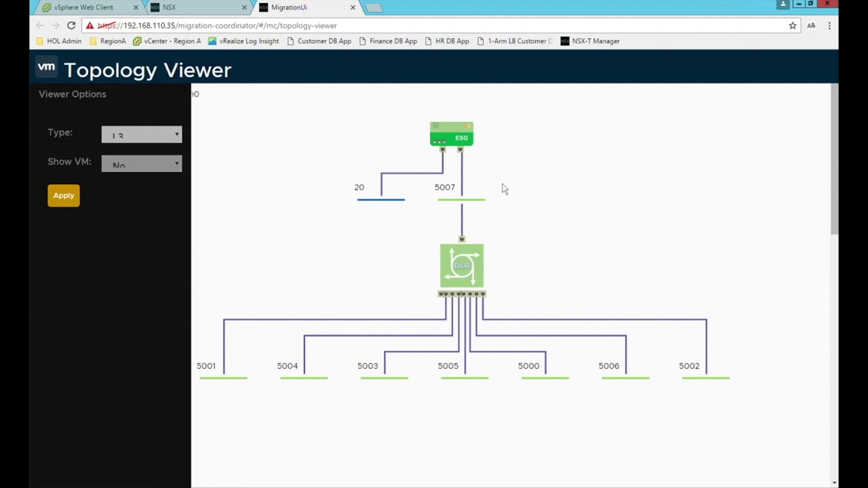Close the MigrationUi tab
Image resolution: width=868 pixels, height=488 pixels.
tap(353, 7)
